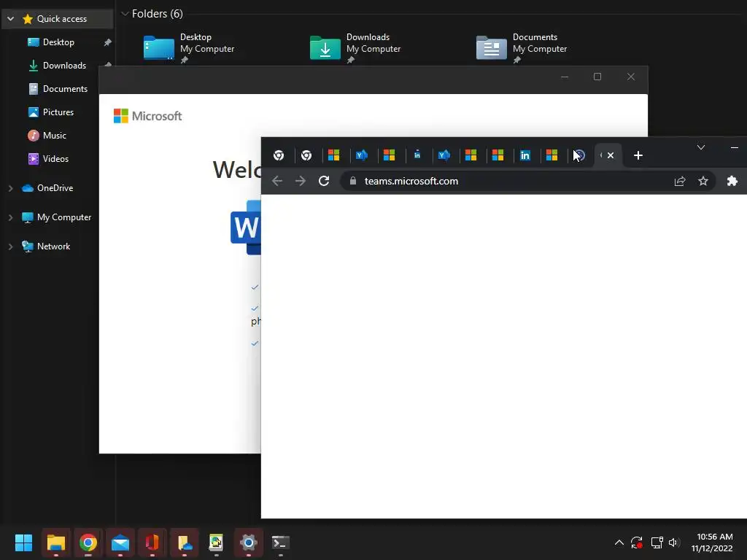The image size is (747, 560).
Task: Switch to the LinkedIn tab with large blue icon
Action: click(525, 155)
